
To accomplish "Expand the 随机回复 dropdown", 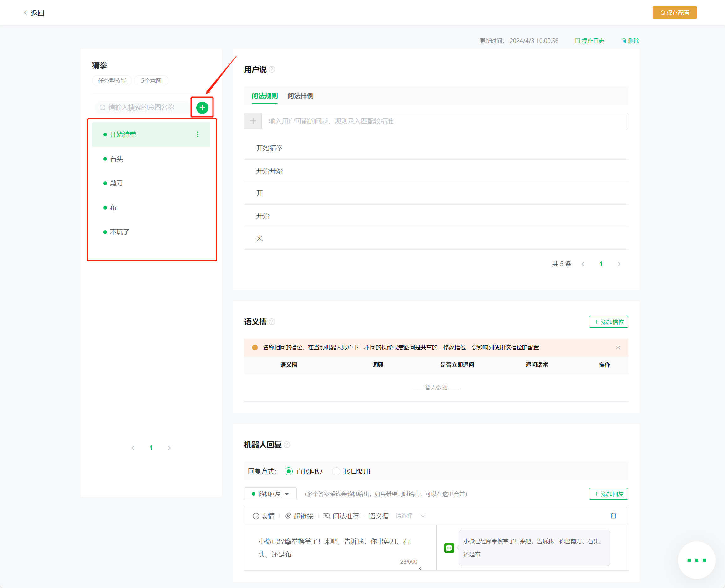I will click(x=270, y=494).
